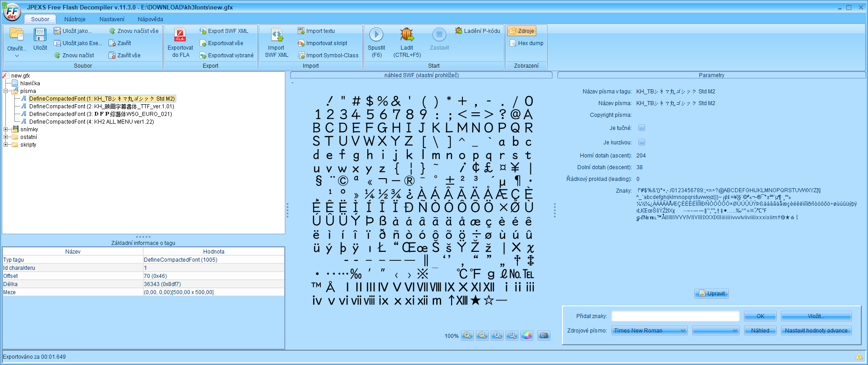868x365 pixels.
Task: Toggle Je tučné bold checkbox
Action: pos(642,128)
